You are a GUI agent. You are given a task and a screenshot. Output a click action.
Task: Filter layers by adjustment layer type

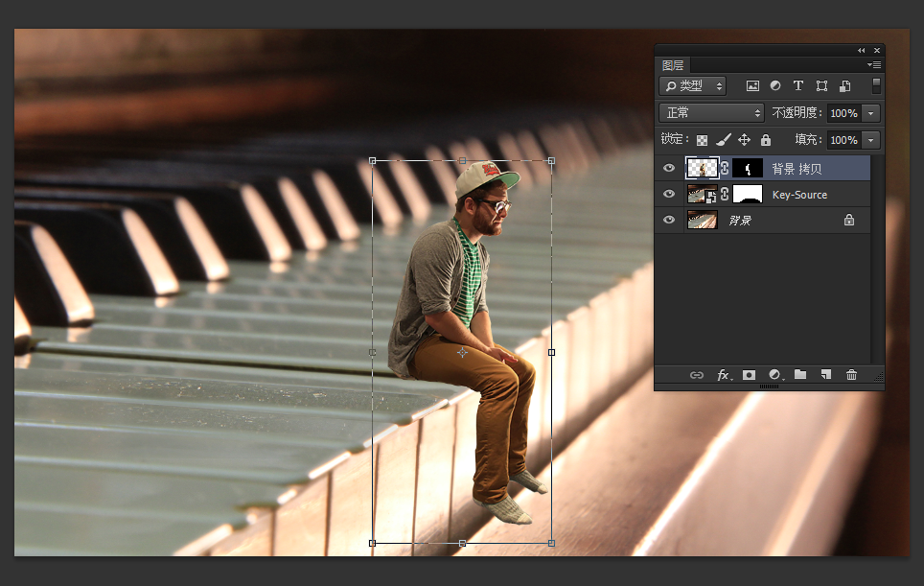[x=775, y=86]
